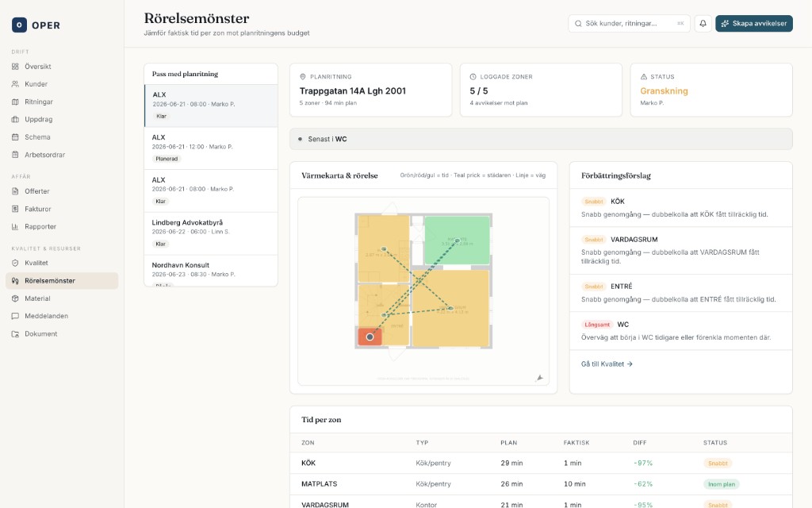Open the KÖK improvement suggestion
This screenshot has height=508, width=812.
pos(680,207)
